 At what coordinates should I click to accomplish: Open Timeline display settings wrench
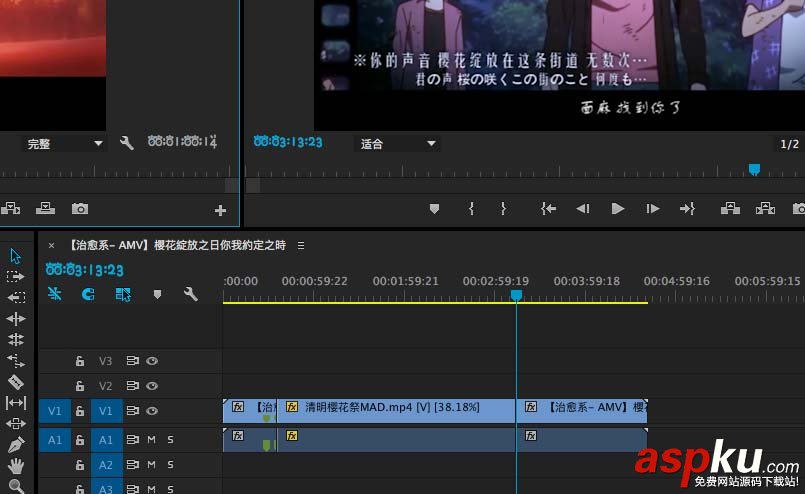pyautogui.click(x=190, y=294)
